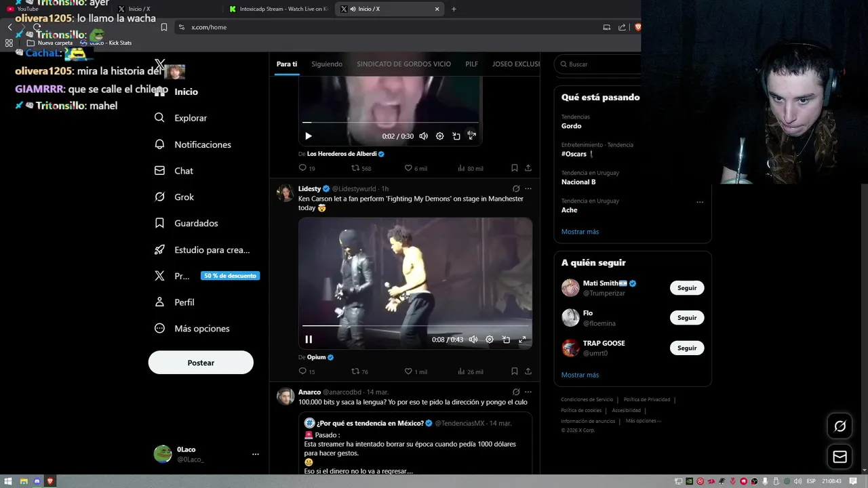Click Mostrar más under Qué está pasando

click(580, 232)
